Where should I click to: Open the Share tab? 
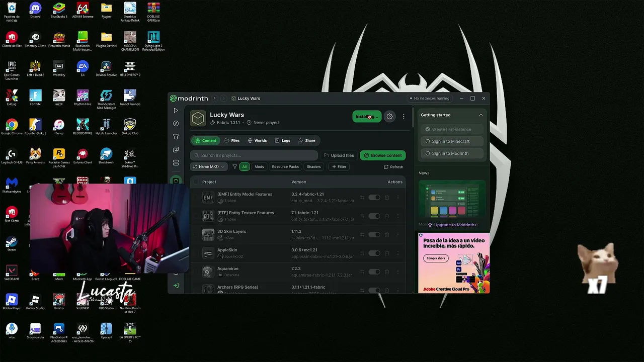(307, 141)
